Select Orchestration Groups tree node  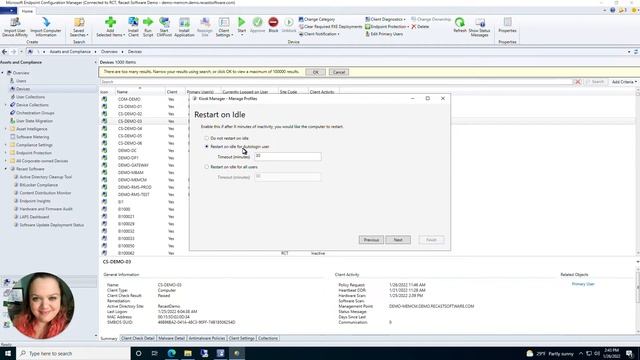tap(35, 113)
